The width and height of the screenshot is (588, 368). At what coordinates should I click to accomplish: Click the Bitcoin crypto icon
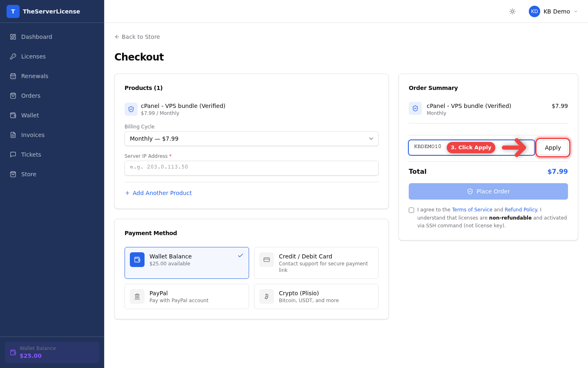click(267, 296)
